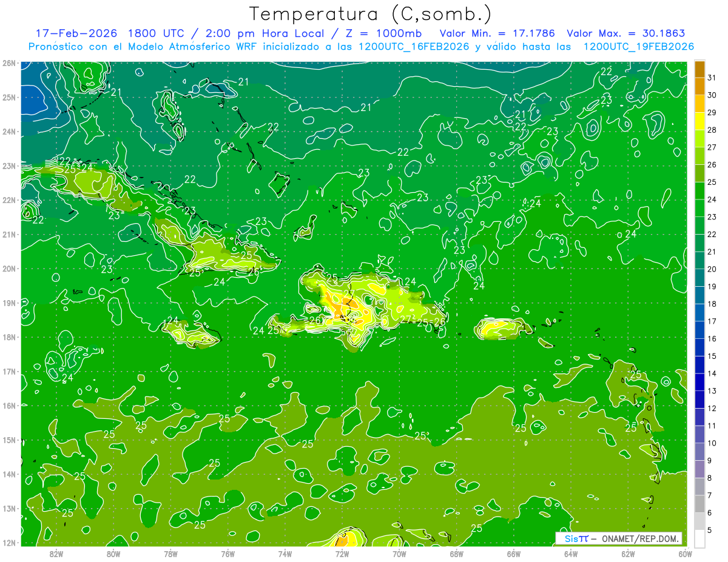Click the '76W' longitude axis label

coord(228,553)
